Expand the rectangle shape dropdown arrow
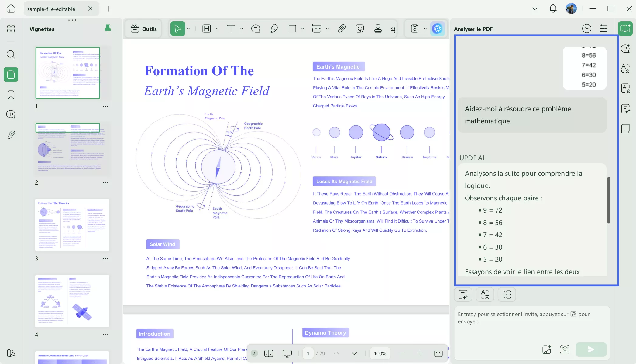Image resolution: width=636 pixels, height=364 pixels. 303,29
